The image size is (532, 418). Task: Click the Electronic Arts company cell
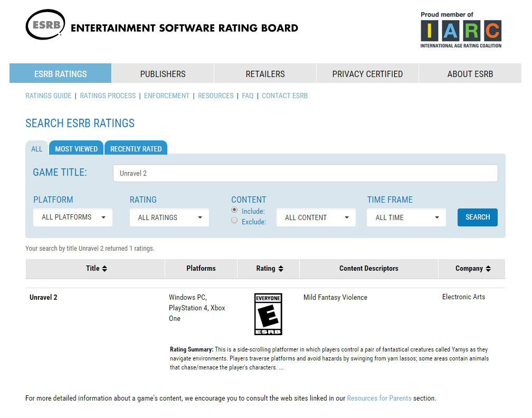click(463, 297)
